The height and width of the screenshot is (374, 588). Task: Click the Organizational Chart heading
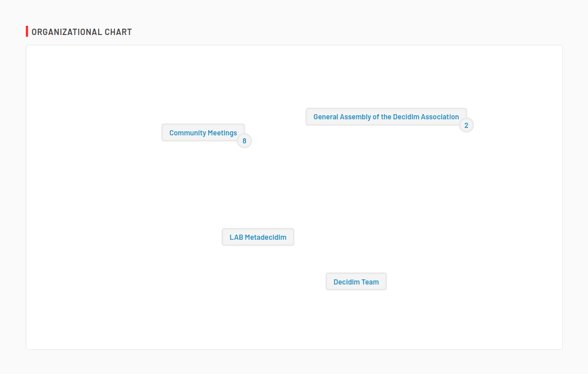tap(81, 32)
